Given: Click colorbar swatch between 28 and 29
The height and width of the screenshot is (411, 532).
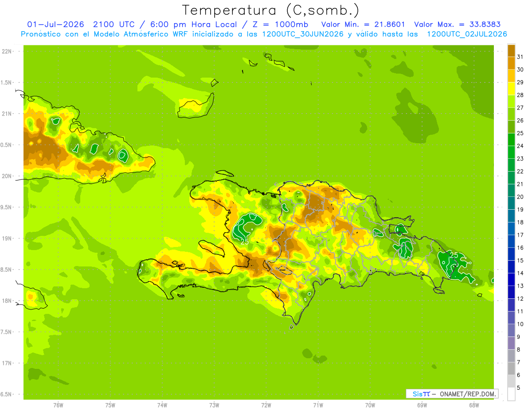Looking at the screenshot, I should tap(511, 89).
